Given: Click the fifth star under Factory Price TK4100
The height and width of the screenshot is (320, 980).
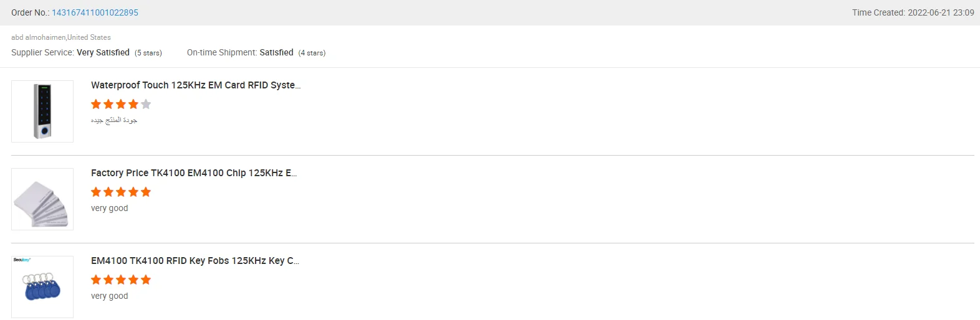Looking at the screenshot, I should coord(146,192).
